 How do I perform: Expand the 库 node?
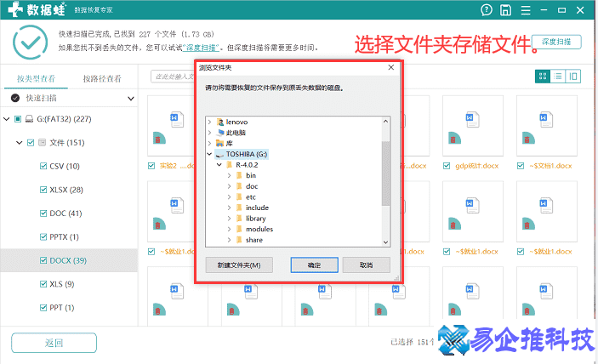209,144
